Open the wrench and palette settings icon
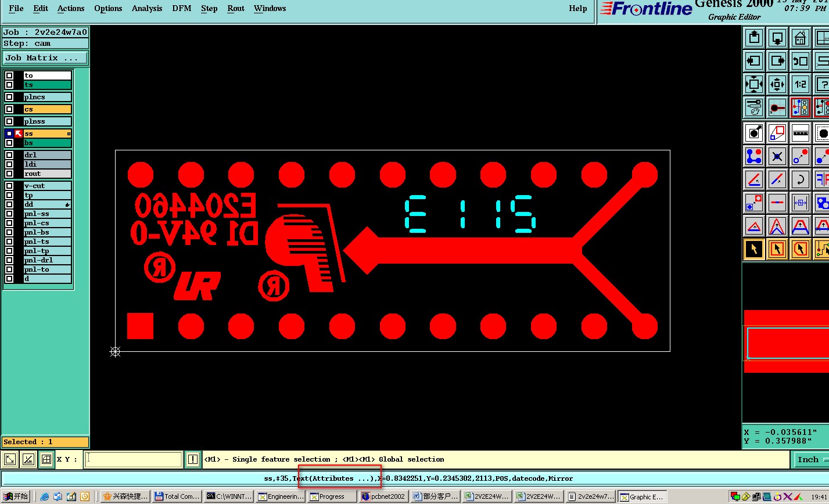Screen dimensions: 829x504 [754, 107]
